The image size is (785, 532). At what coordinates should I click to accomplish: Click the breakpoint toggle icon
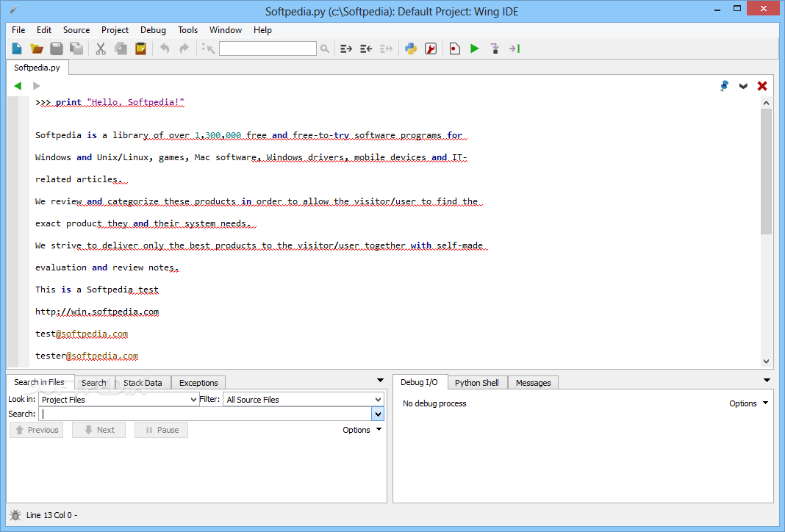[x=454, y=48]
